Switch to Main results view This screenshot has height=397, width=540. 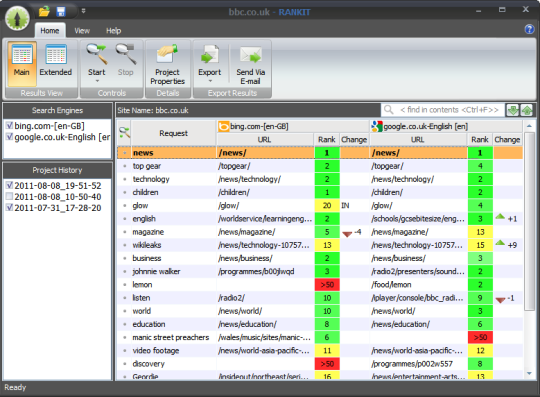click(x=21, y=63)
